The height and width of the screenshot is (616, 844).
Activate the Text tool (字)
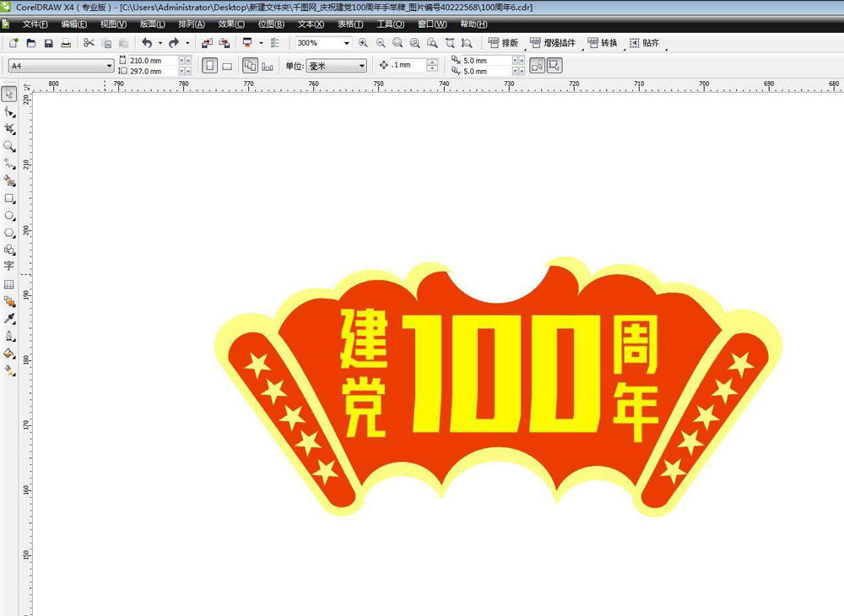click(x=9, y=266)
